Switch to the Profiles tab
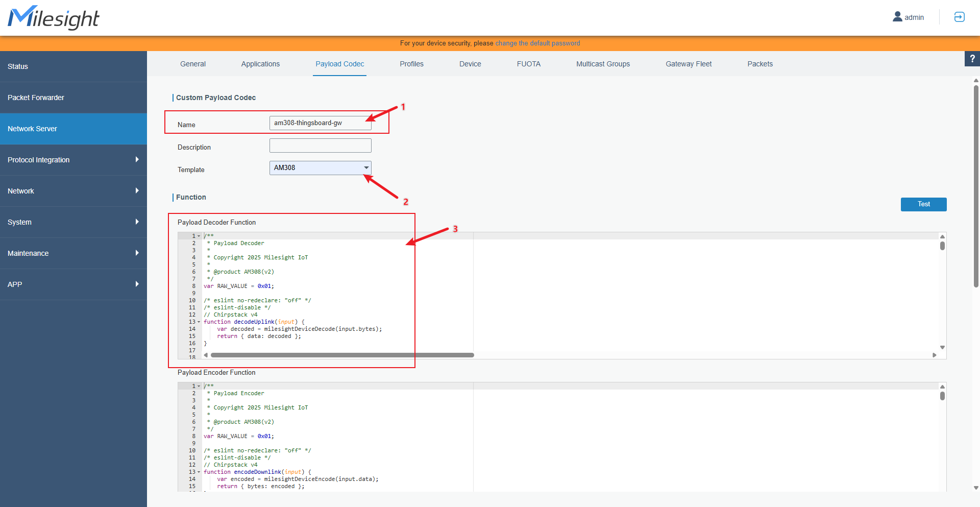Viewport: 980px width, 507px height. (x=412, y=64)
